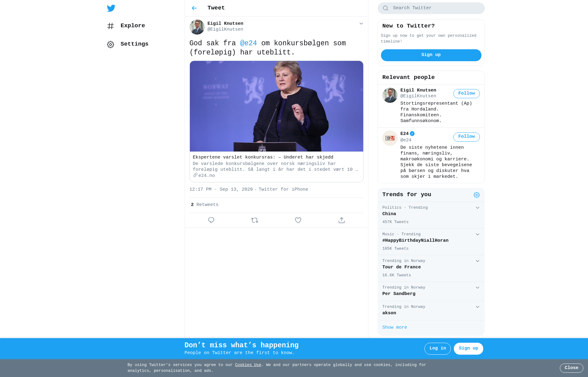Click Show more under trends

394,327
